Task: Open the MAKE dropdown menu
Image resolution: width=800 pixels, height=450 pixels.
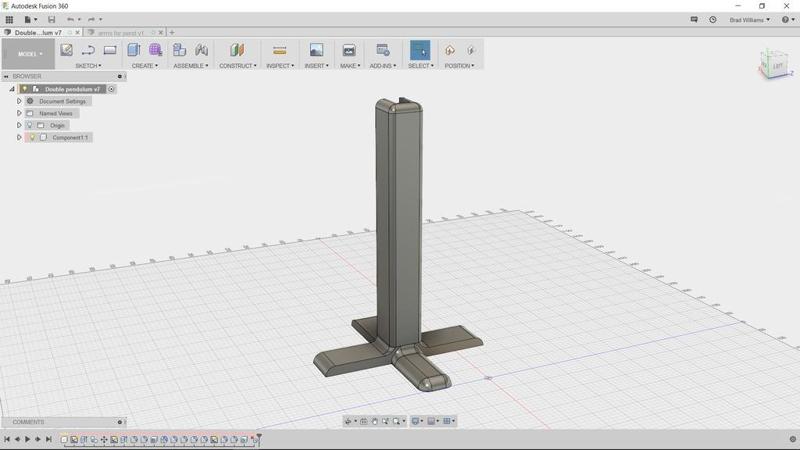Action: pos(350,66)
